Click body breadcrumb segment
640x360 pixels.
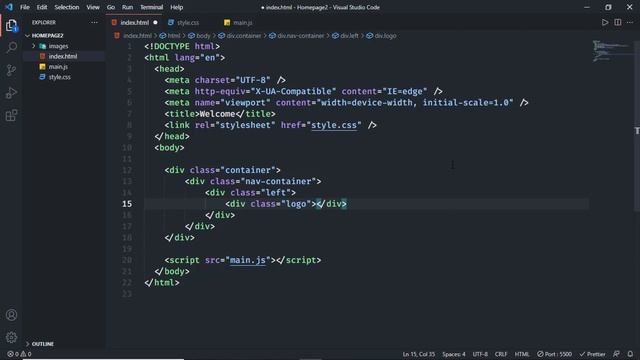tap(203, 36)
